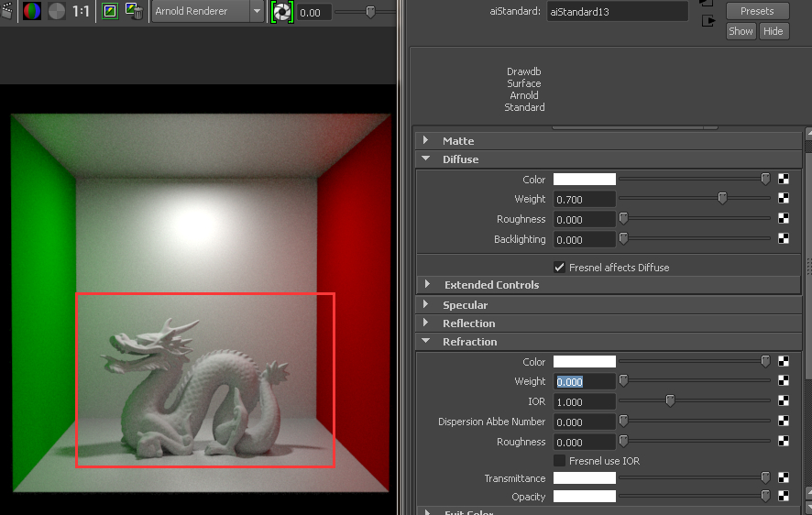This screenshot has height=515, width=812.
Task: Click the exposure value field 0.00
Action: [x=313, y=13]
